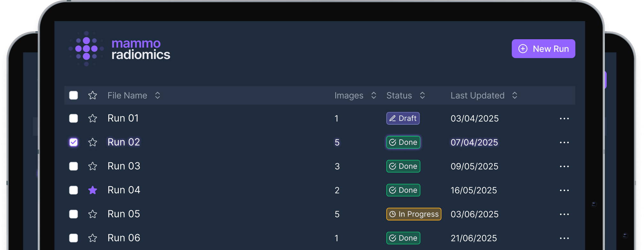Screen dimensions: 644x250
Task: Open the Run 02 file name
Action: 124,142
